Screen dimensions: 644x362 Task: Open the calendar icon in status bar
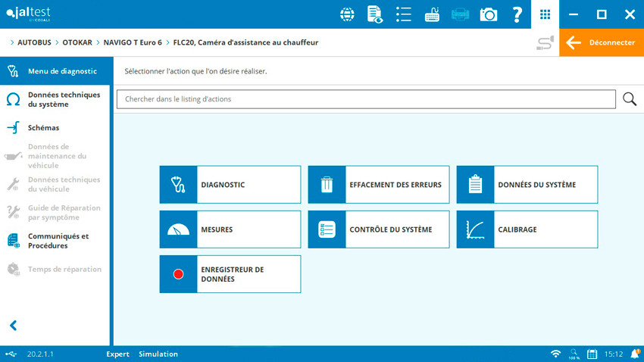pyautogui.click(x=592, y=354)
